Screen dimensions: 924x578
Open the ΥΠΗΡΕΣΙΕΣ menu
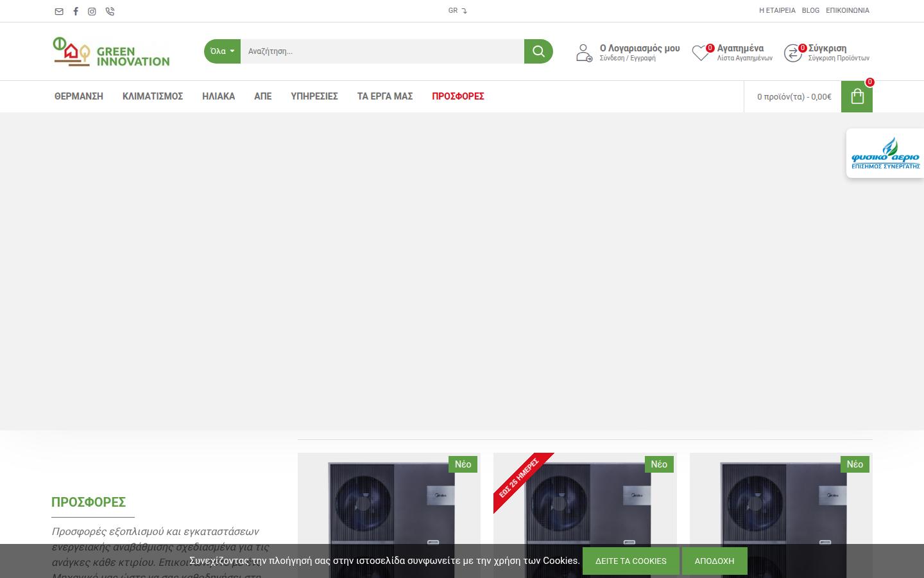point(314,96)
